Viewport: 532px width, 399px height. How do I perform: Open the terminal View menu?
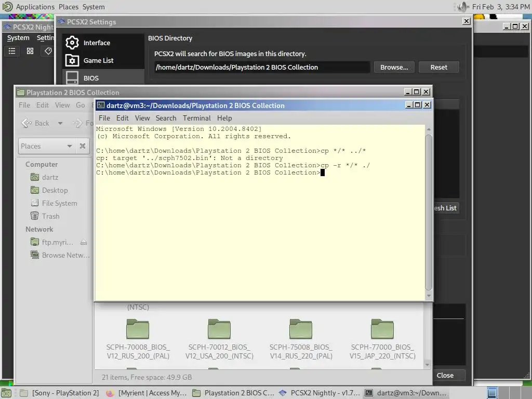[x=142, y=118]
